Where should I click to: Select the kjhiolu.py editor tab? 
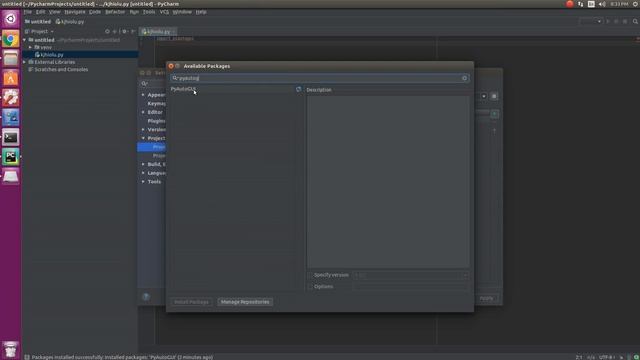point(158,31)
